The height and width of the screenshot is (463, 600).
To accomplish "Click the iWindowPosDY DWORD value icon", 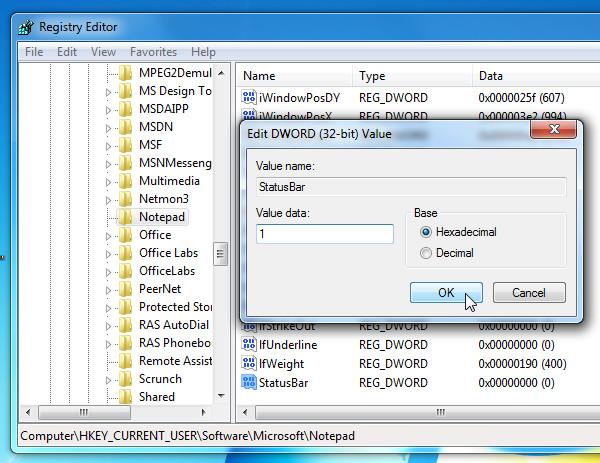I will (x=249, y=98).
